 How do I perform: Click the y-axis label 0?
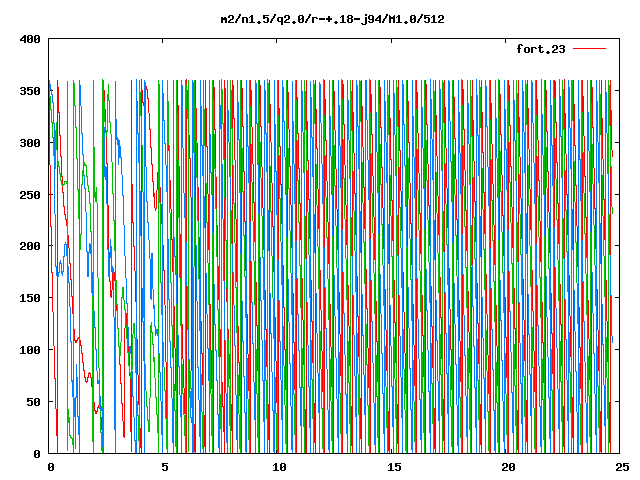[x=37, y=453]
